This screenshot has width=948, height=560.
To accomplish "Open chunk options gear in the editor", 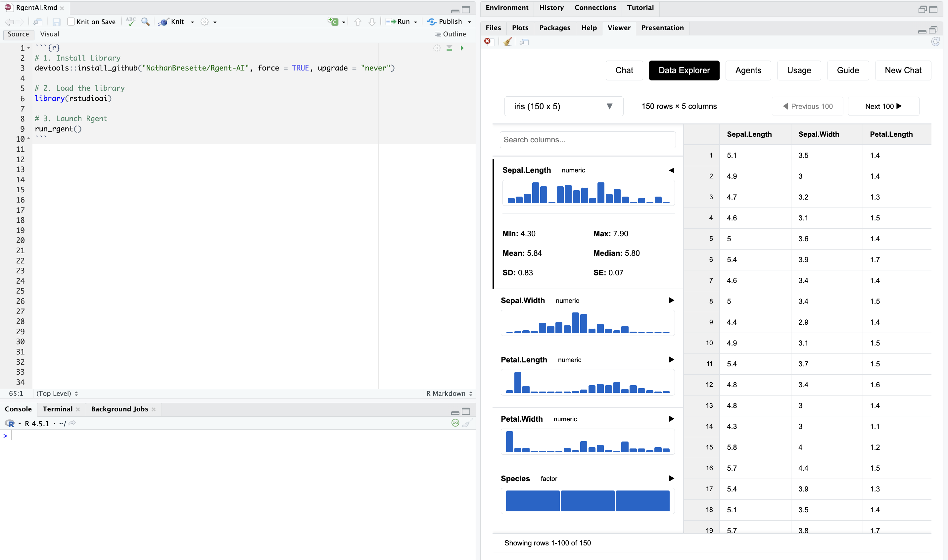I will (x=436, y=48).
